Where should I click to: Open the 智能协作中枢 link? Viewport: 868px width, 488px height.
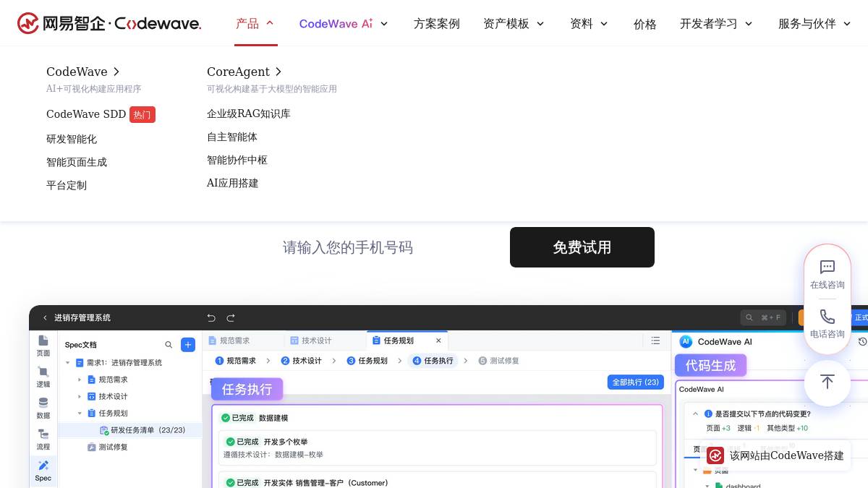[x=237, y=160]
